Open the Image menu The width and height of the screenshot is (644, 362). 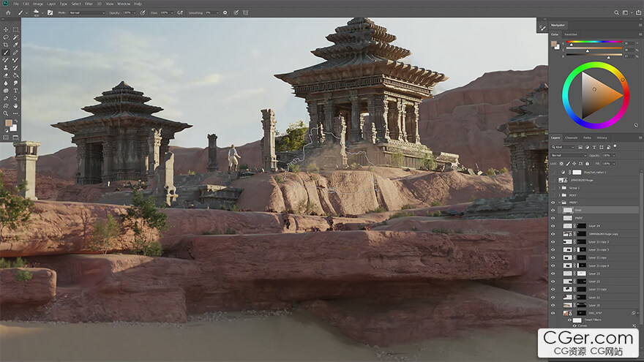(x=38, y=4)
